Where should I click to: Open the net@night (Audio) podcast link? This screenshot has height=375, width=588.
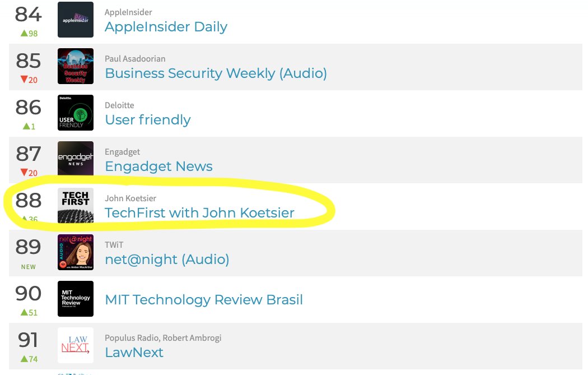(x=167, y=260)
